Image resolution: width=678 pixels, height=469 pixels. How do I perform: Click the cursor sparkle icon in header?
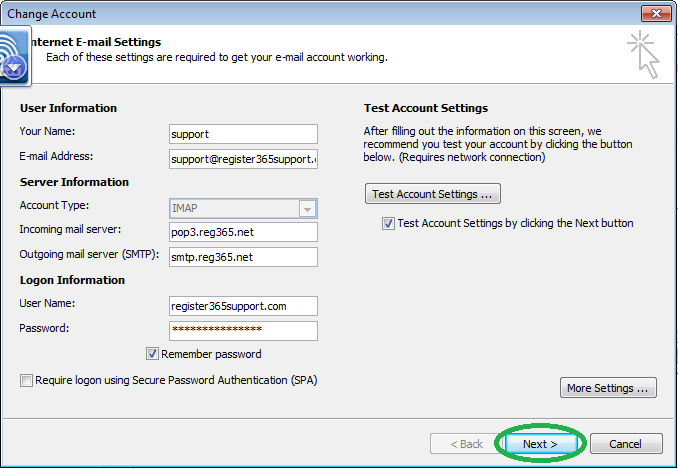643,54
